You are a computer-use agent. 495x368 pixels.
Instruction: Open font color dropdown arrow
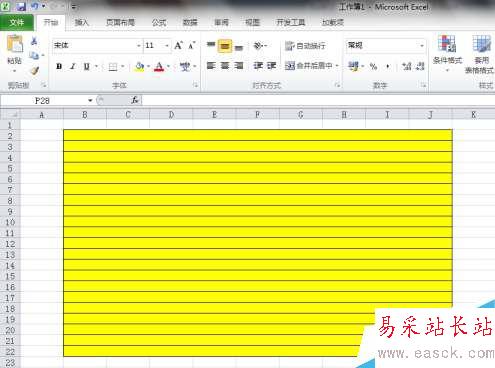[168, 66]
